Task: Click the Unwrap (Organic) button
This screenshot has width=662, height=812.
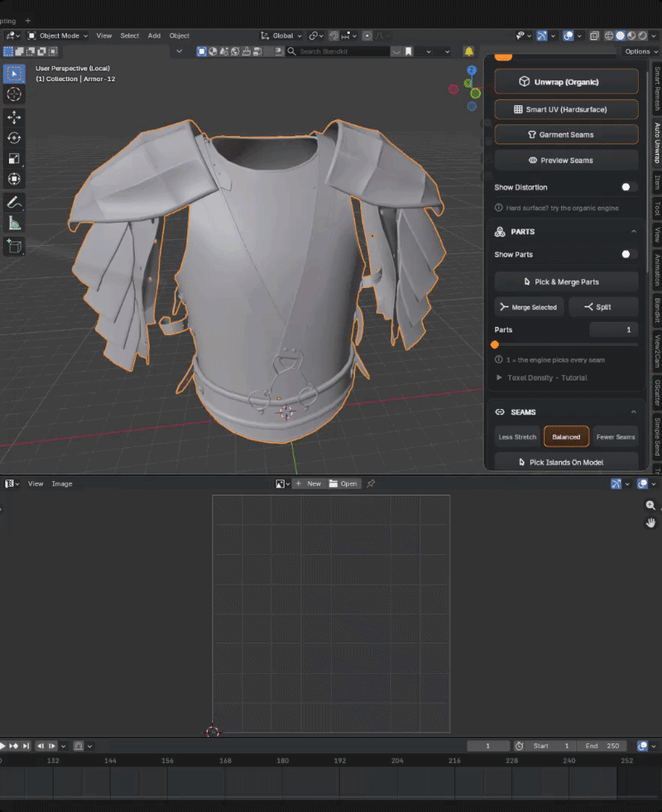Action: click(566, 82)
